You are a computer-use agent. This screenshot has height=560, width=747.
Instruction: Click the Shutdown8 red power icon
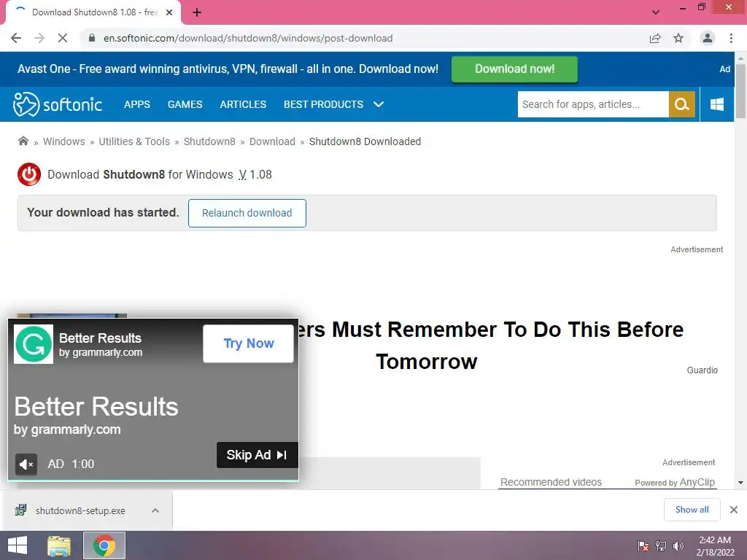(29, 174)
